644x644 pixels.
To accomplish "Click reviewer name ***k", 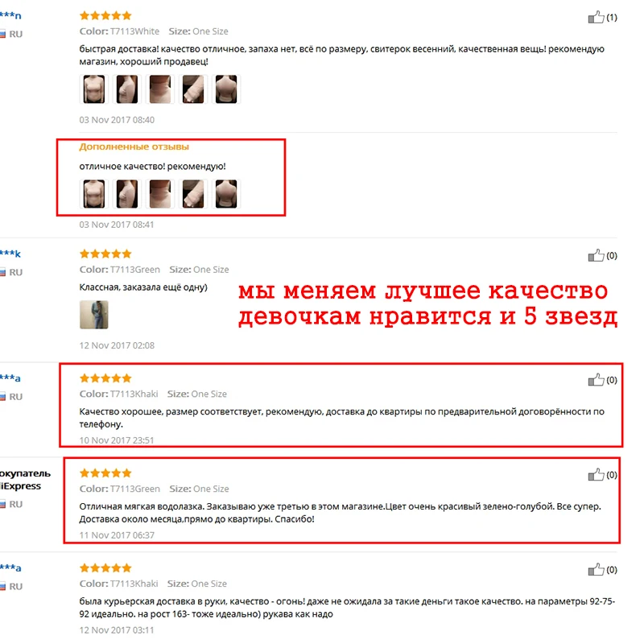I will tap(10, 254).
